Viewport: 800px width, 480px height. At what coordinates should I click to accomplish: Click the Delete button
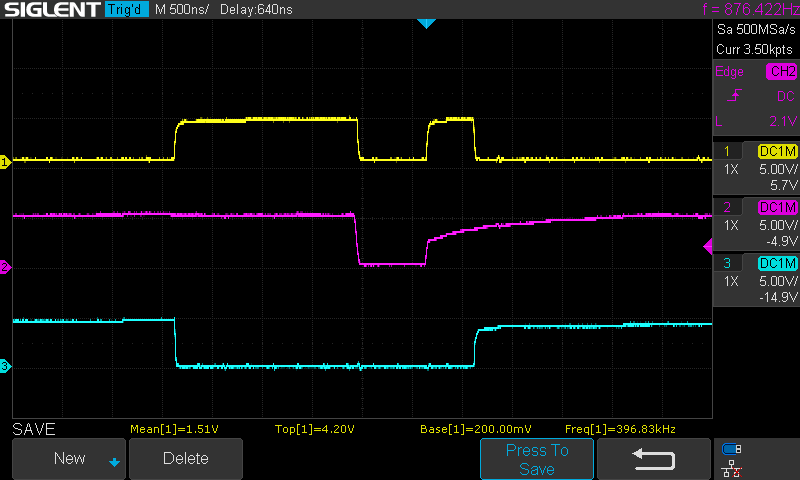tap(186, 459)
